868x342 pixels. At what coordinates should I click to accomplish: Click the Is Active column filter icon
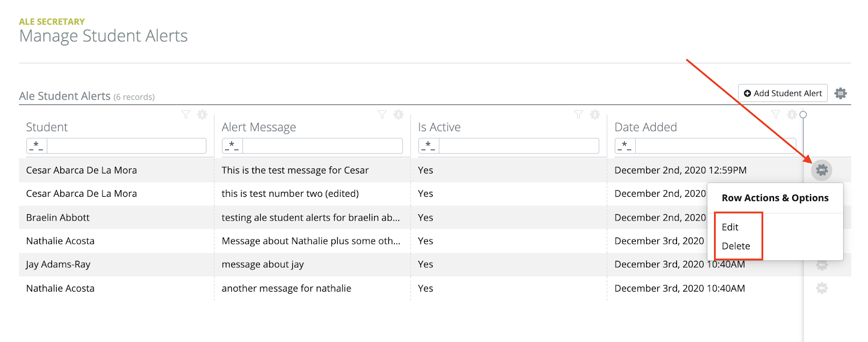click(579, 114)
